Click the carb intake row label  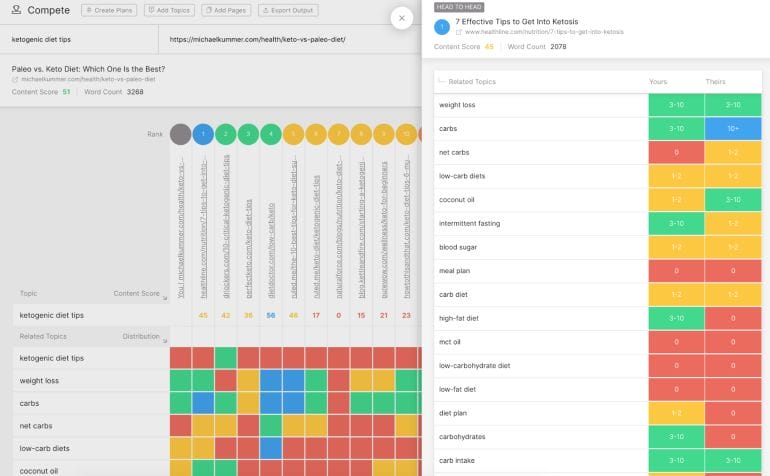tap(457, 460)
